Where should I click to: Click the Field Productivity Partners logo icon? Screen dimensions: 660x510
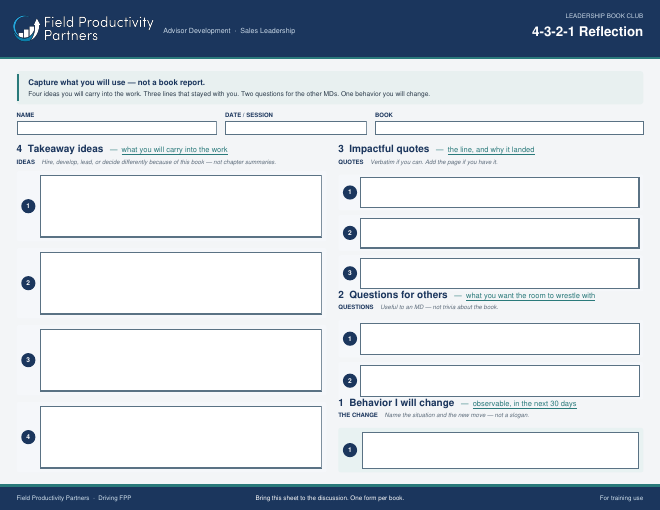(27, 28)
